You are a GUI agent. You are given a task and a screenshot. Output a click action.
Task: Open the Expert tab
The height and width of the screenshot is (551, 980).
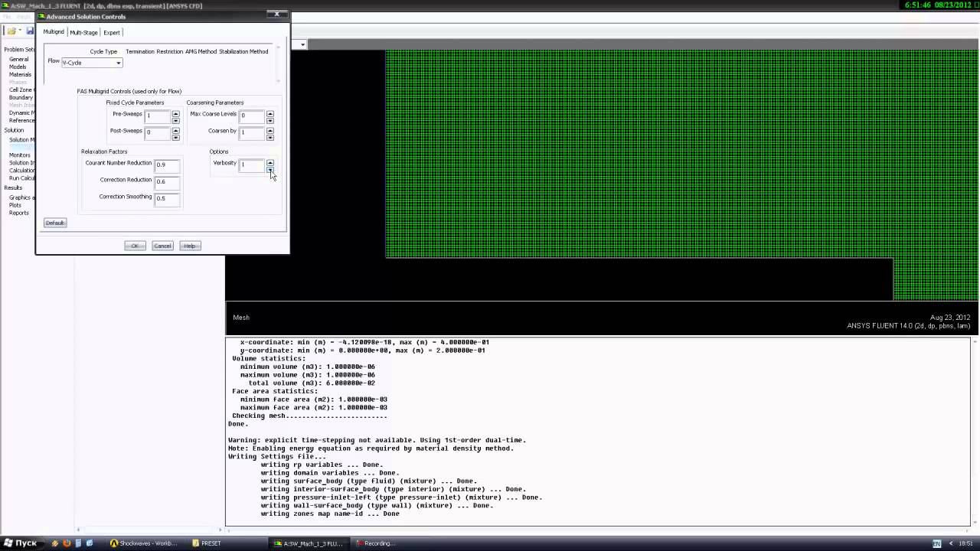tap(112, 32)
